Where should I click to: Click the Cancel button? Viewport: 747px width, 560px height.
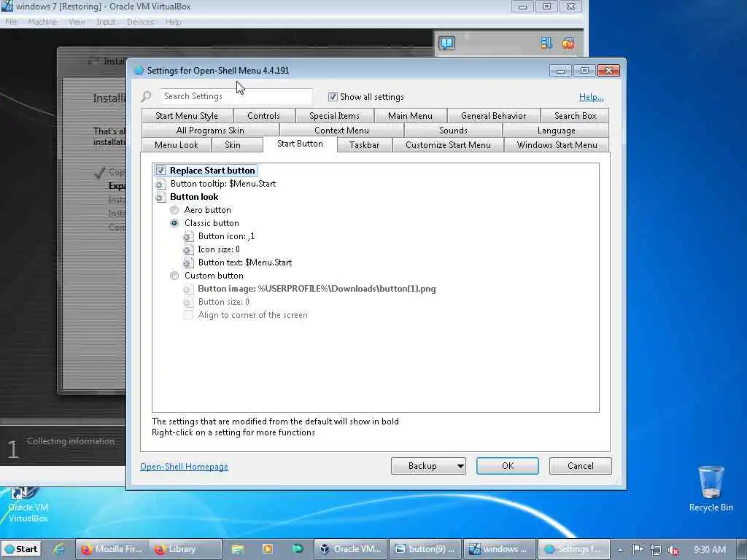[x=580, y=466]
